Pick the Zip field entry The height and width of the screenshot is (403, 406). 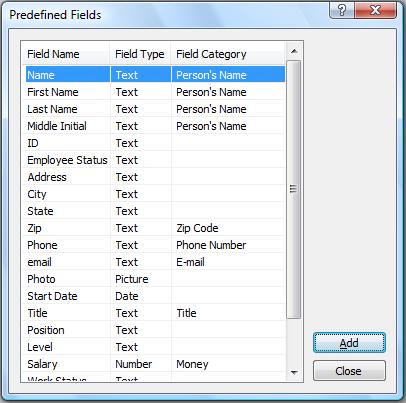(155, 228)
